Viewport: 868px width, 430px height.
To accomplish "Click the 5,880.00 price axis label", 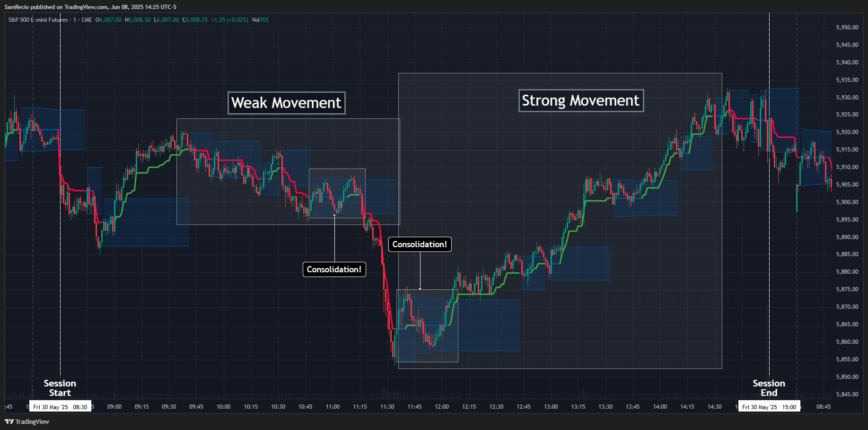I will point(847,272).
